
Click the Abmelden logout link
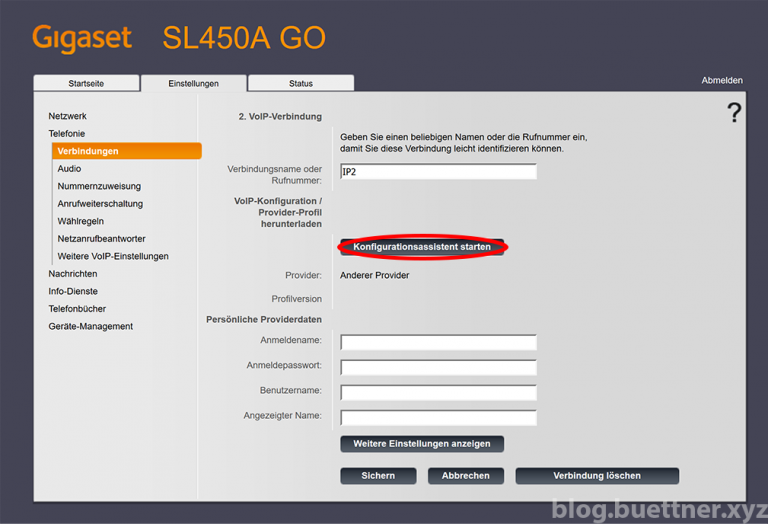coord(721,80)
